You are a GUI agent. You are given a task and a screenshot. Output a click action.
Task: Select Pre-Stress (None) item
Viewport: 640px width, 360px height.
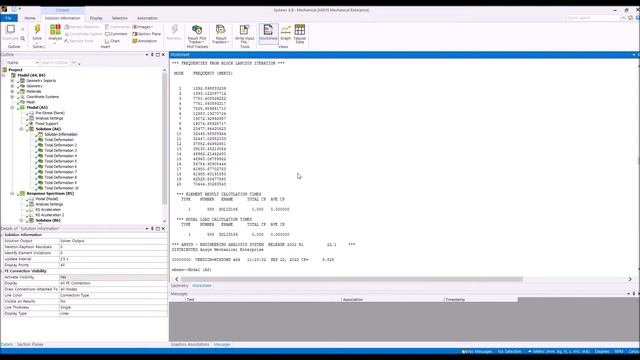[50, 113]
